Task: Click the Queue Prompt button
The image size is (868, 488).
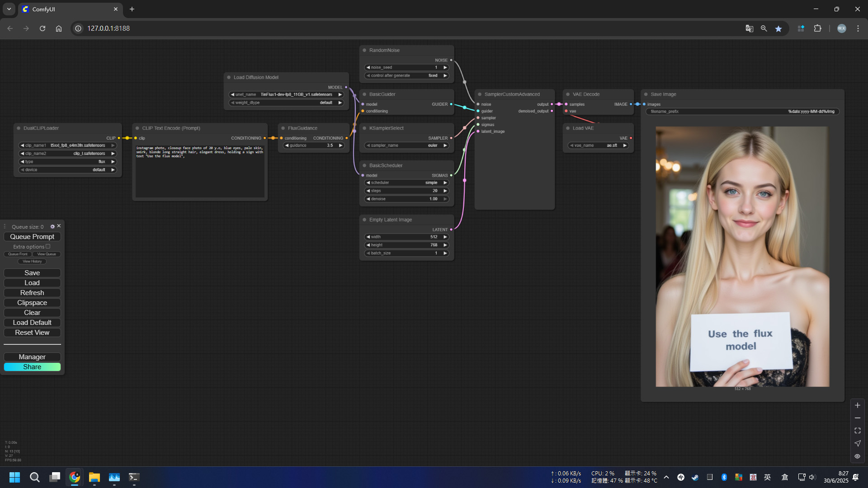Action: click(x=32, y=237)
